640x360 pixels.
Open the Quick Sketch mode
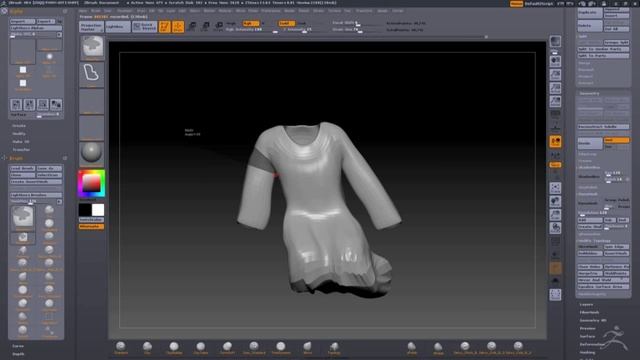pyautogui.click(x=144, y=27)
